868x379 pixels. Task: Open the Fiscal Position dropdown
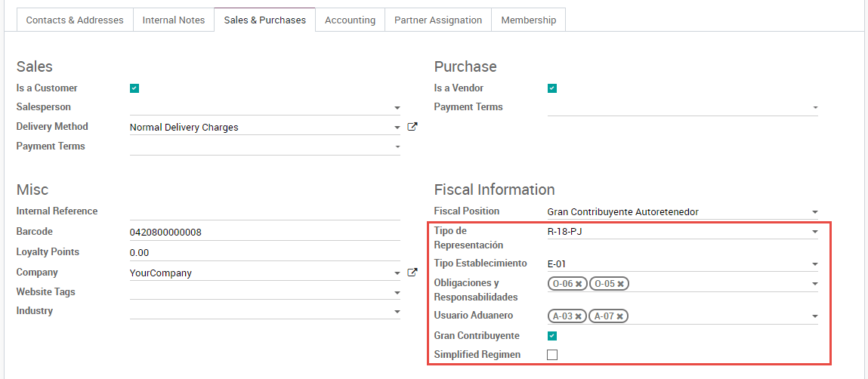[x=814, y=212]
